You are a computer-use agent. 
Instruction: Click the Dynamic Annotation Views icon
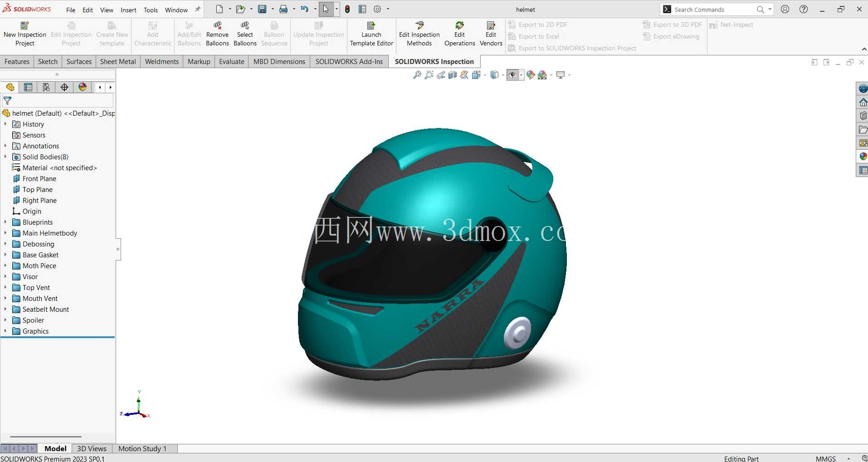coord(464,75)
